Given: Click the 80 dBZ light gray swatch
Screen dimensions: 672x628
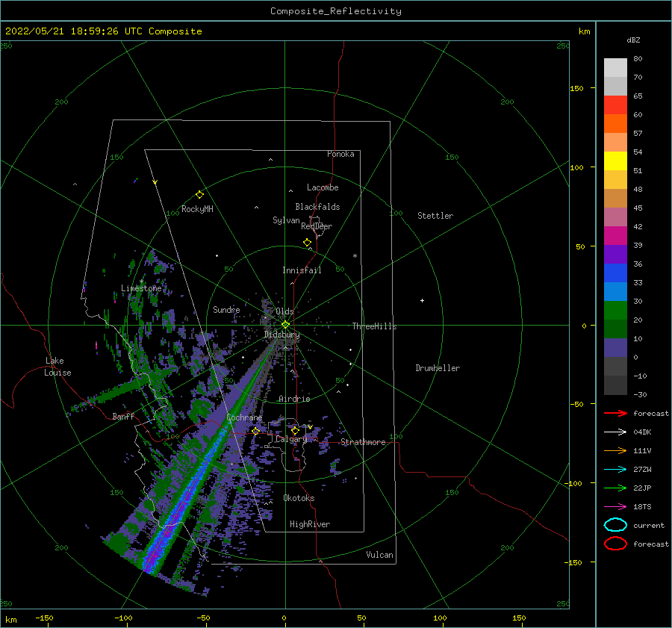Looking at the screenshot, I should (x=615, y=67).
